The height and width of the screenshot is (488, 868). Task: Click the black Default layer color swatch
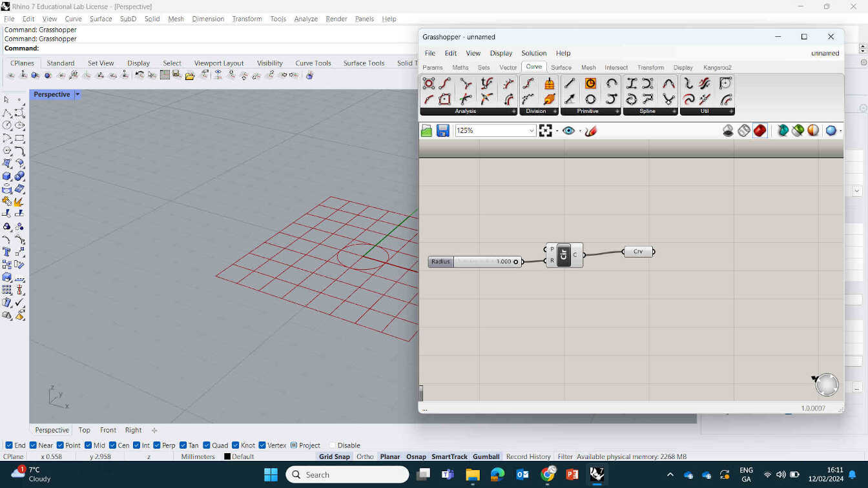(x=227, y=456)
